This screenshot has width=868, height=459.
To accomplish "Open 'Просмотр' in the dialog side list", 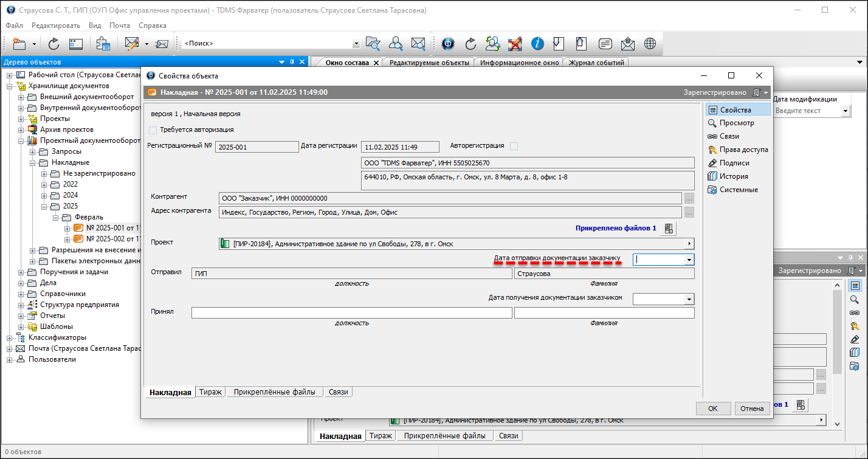I will tap(737, 123).
